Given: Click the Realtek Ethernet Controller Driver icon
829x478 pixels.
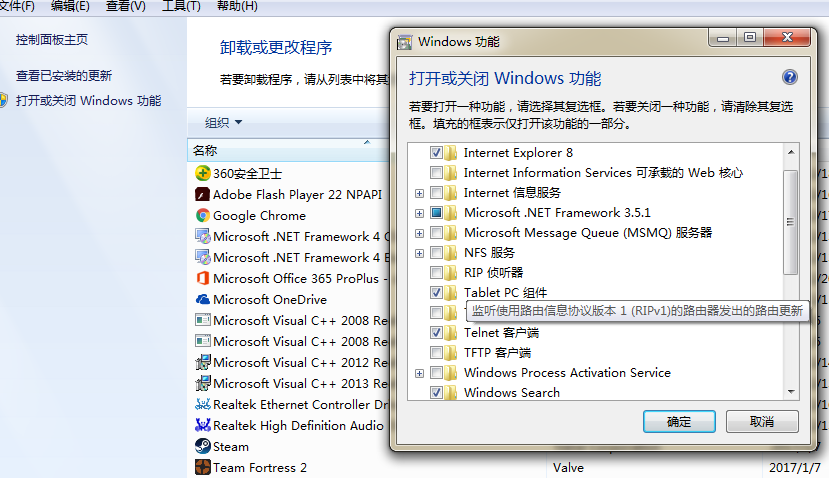Looking at the screenshot, I should [202, 405].
